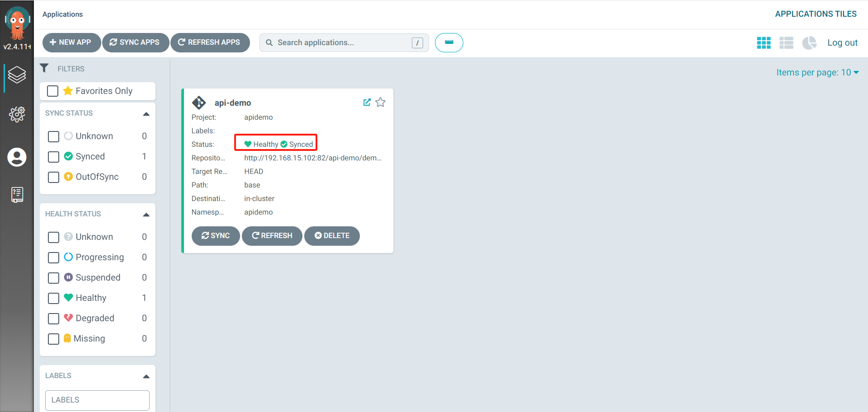Open the Applications section in the sidebar
868x412 pixels.
(x=17, y=75)
